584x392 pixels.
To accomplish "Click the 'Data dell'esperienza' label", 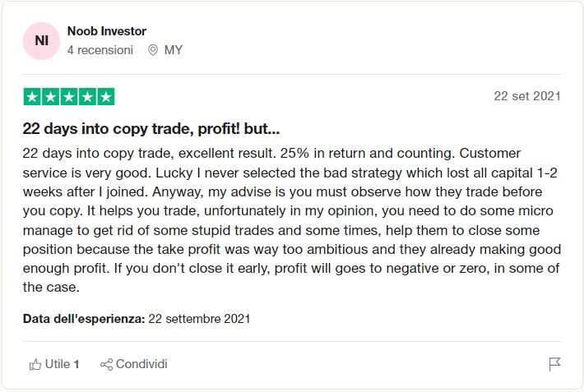I will tap(84, 318).
